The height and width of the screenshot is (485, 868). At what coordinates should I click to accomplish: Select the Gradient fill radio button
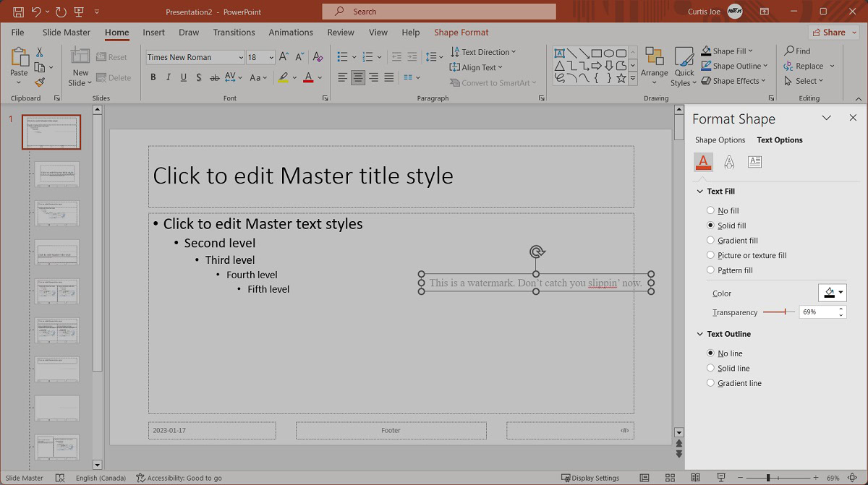point(710,241)
